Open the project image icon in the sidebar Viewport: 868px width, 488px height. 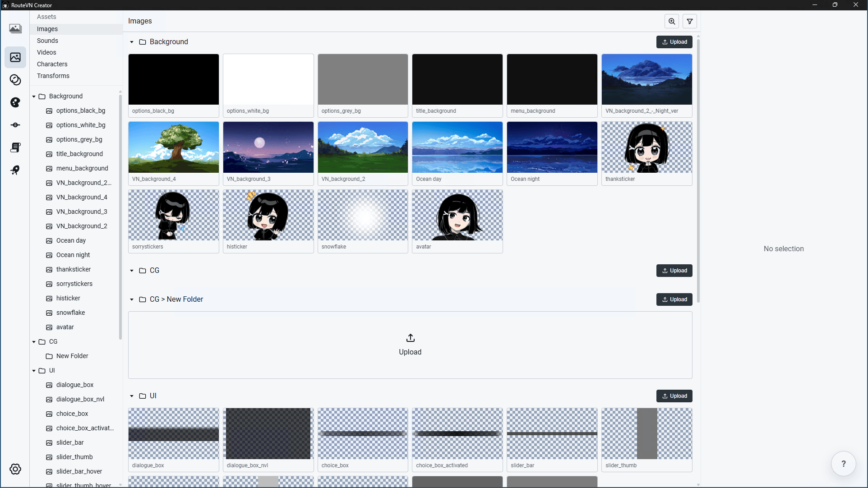pos(15,29)
